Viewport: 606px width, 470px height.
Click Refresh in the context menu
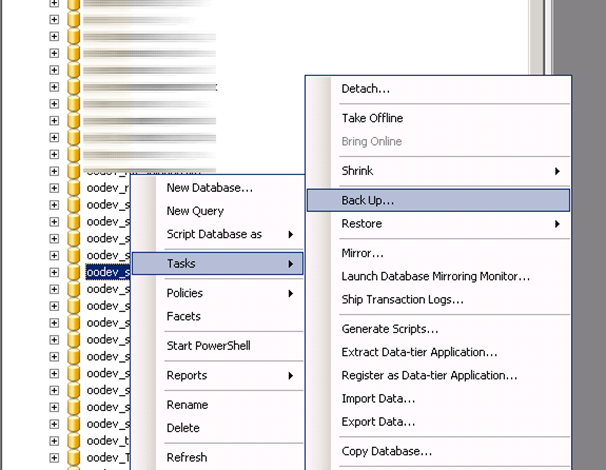click(218, 457)
